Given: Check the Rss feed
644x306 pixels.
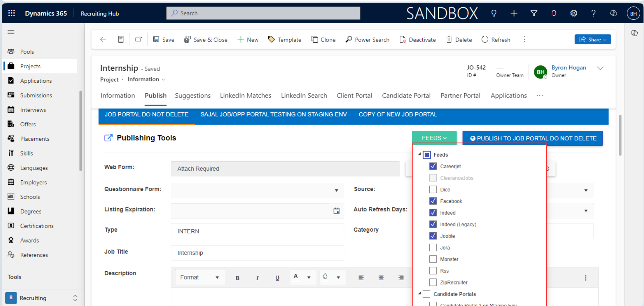Looking at the screenshot, I should click(433, 270).
